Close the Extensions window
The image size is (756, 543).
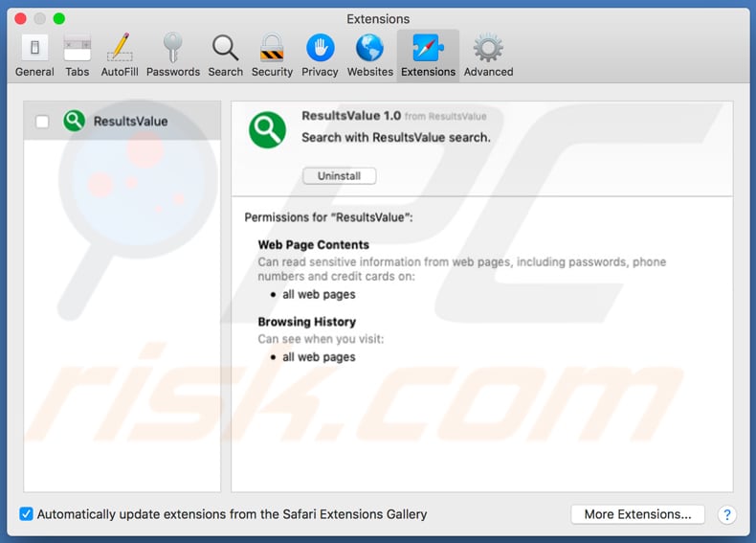20,19
